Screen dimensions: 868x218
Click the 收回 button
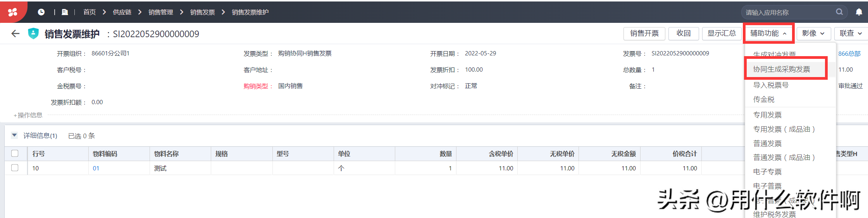[683, 34]
